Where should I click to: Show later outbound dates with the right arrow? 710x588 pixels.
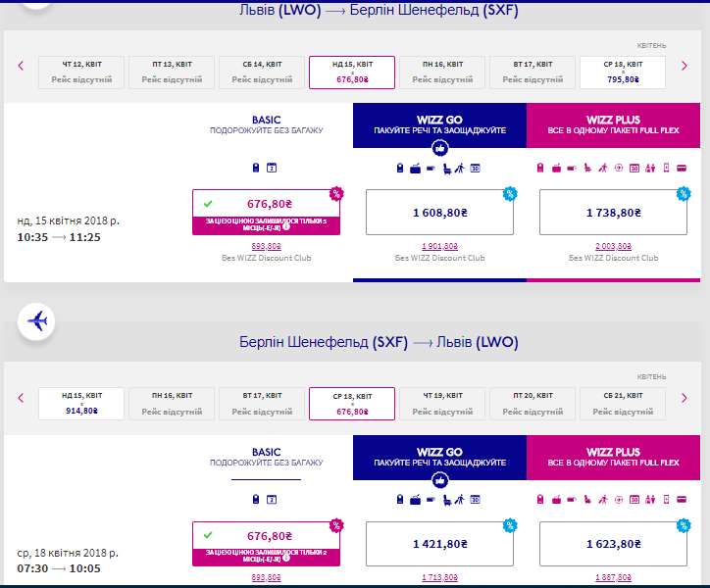tap(684, 67)
